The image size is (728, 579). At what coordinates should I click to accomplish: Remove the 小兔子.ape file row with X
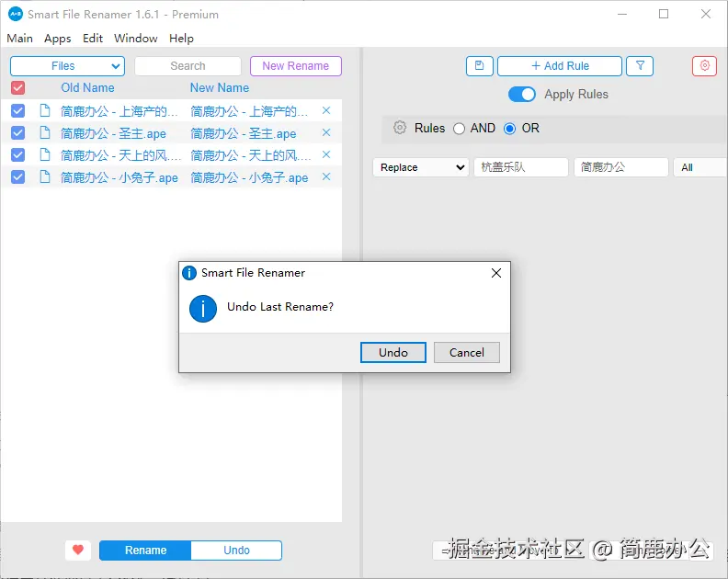tap(326, 176)
